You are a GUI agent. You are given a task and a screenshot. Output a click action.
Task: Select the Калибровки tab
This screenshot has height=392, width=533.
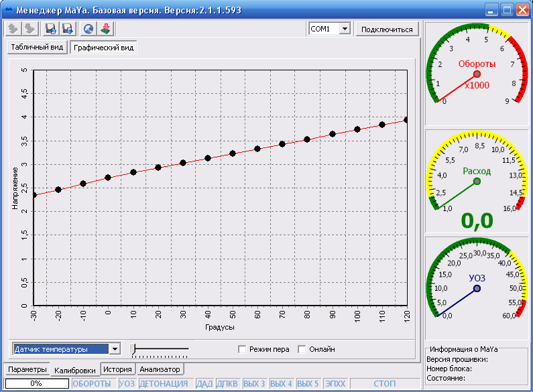click(75, 371)
